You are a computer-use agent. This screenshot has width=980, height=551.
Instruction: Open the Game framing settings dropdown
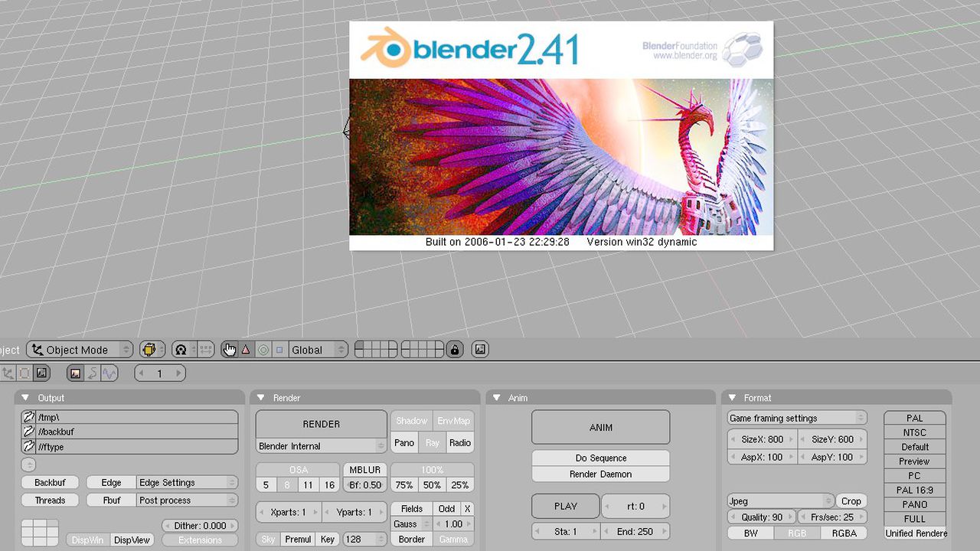click(796, 418)
